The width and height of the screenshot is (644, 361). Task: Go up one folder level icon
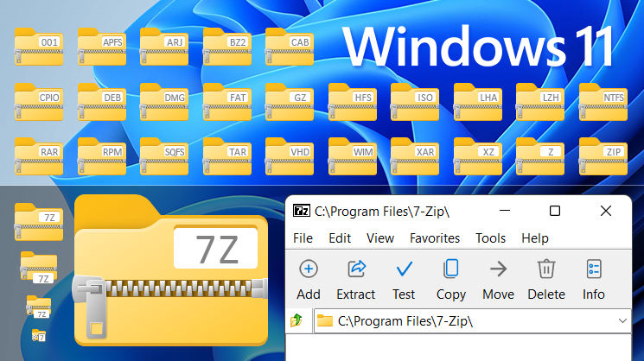point(296,320)
